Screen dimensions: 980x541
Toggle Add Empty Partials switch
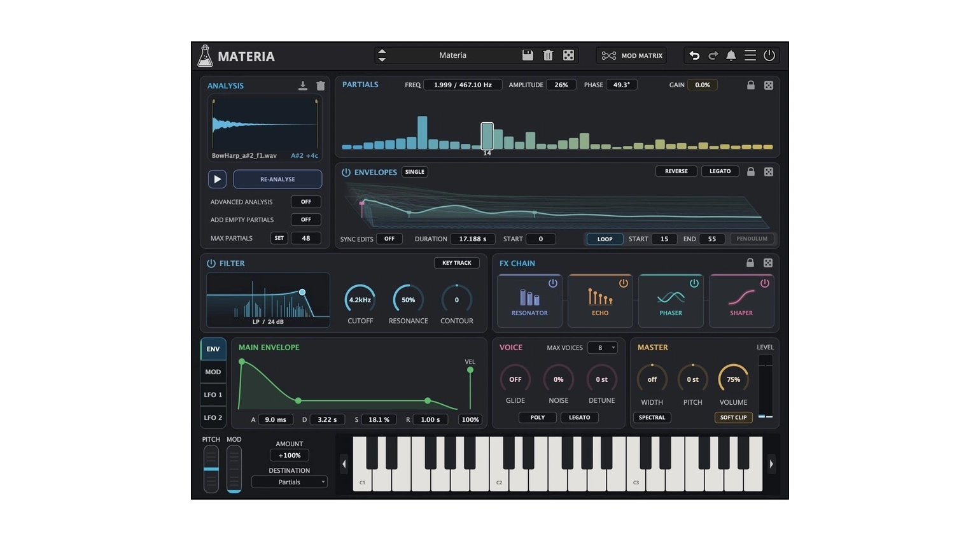click(x=306, y=220)
